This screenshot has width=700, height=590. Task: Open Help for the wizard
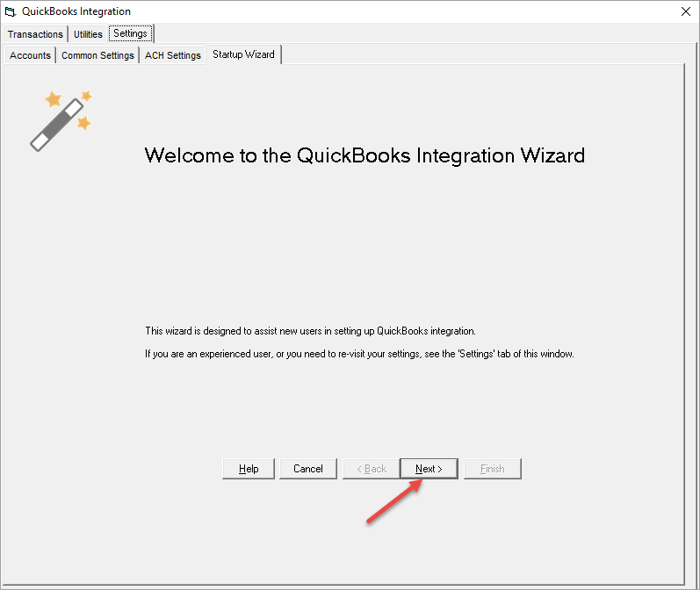tap(249, 469)
